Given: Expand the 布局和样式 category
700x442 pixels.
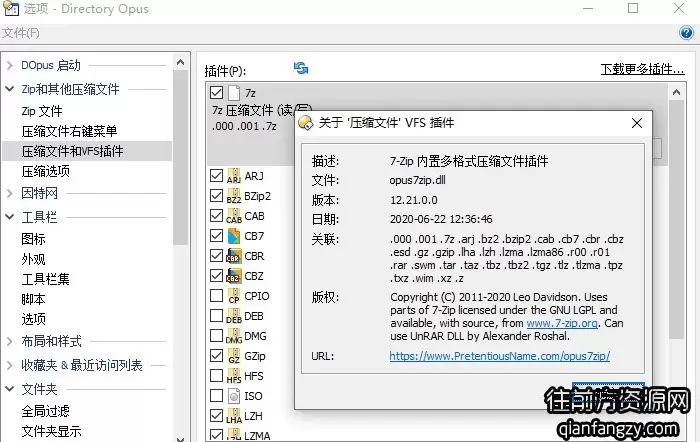Looking at the screenshot, I should tap(10, 342).
